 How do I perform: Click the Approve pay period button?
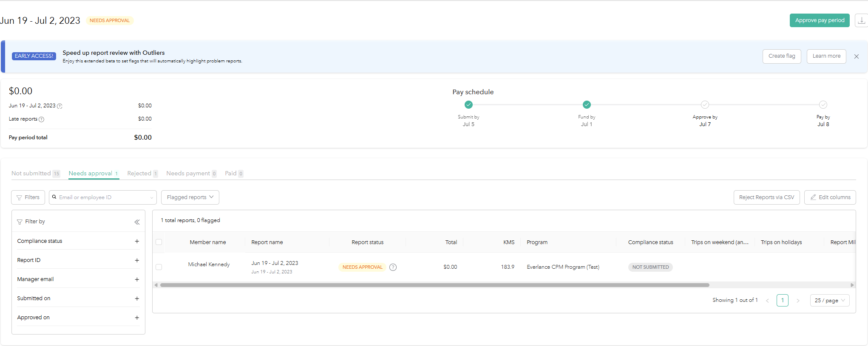(x=819, y=20)
